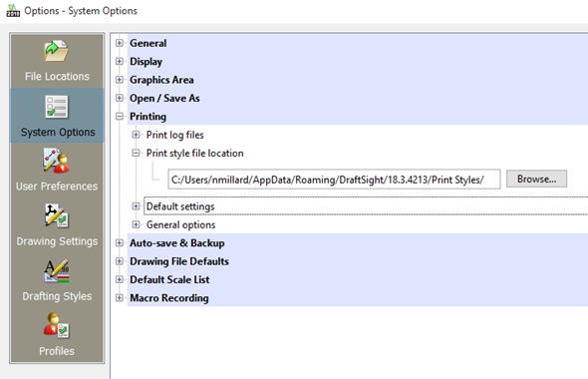The height and width of the screenshot is (379, 588).
Task: Select the System Options checklist icon
Action: point(57,107)
